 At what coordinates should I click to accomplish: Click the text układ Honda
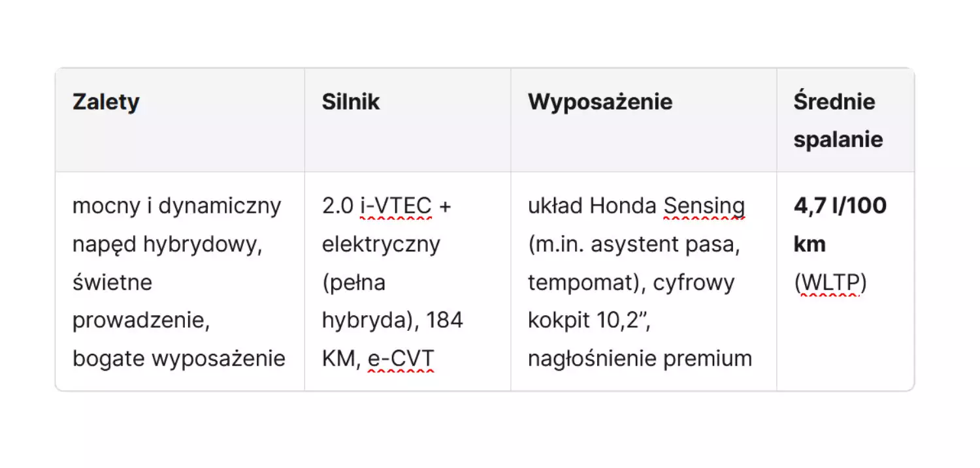tap(591, 206)
